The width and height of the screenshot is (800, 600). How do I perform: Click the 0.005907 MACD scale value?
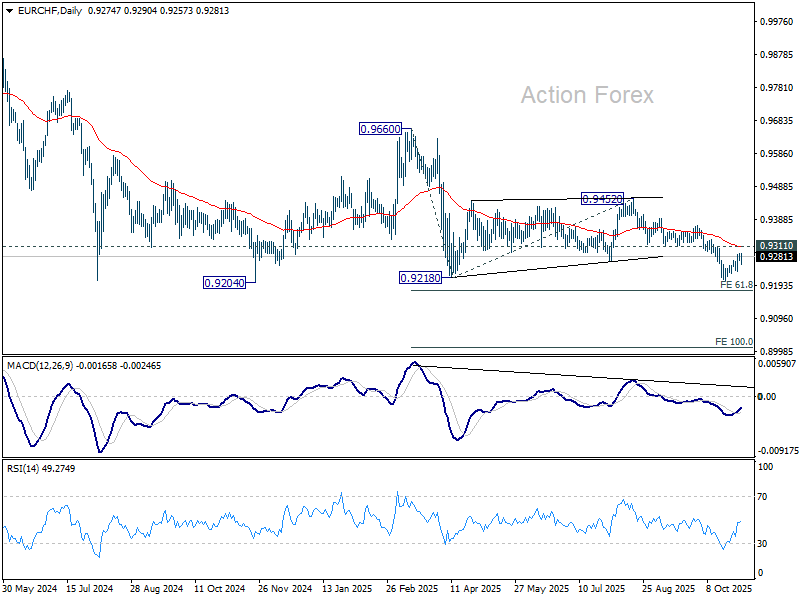(x=777, y=364)
